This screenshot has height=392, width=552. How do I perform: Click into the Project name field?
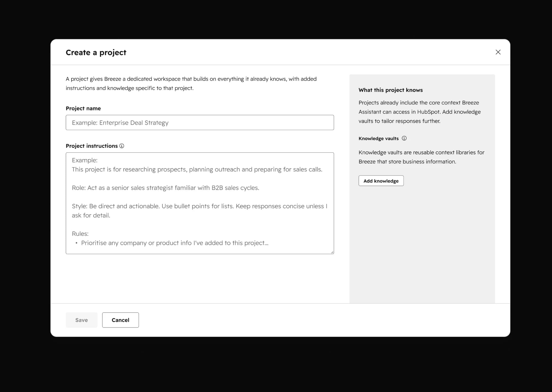click(x=200, y=122)
